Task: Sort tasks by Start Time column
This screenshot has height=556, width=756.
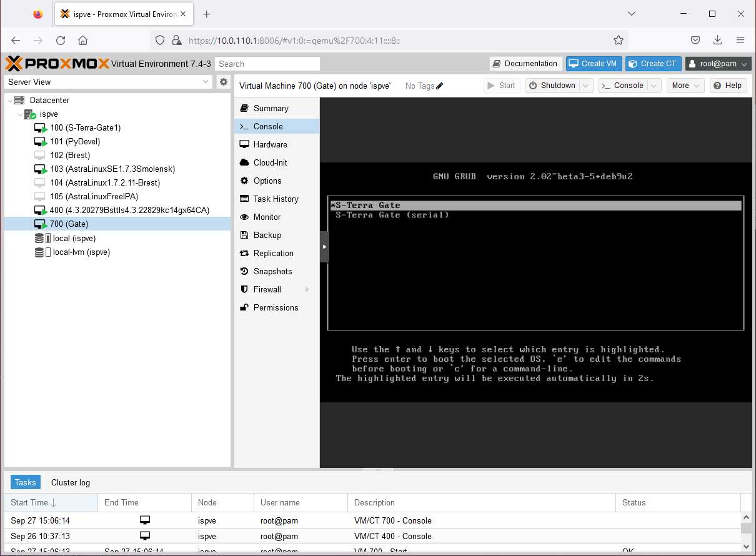Action: click(x=51, y=502)
